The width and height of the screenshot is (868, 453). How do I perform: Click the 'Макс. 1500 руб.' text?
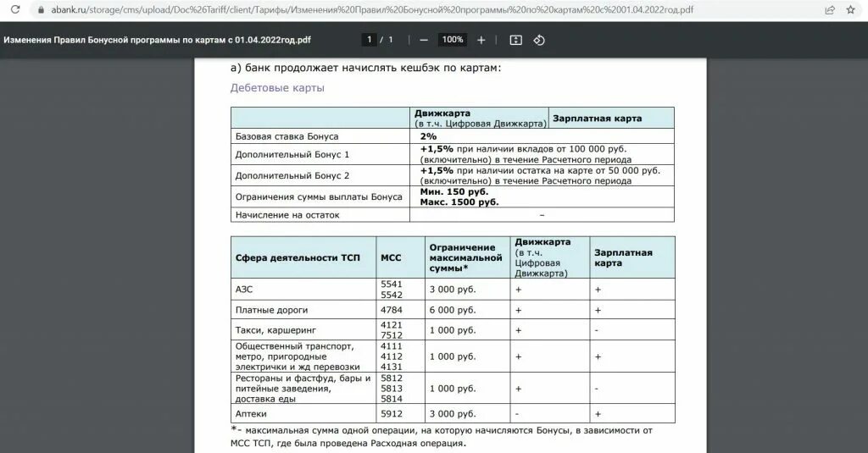click(459, 202)
